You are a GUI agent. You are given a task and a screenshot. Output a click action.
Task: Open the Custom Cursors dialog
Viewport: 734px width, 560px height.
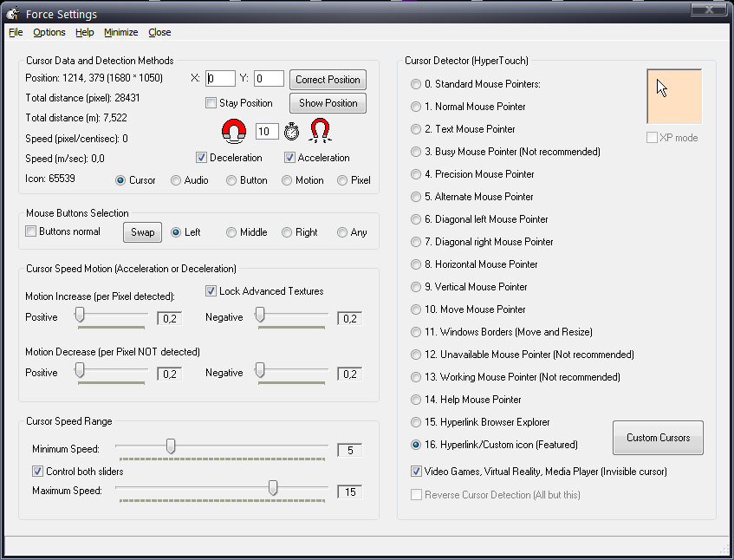[x=658, y=438]
